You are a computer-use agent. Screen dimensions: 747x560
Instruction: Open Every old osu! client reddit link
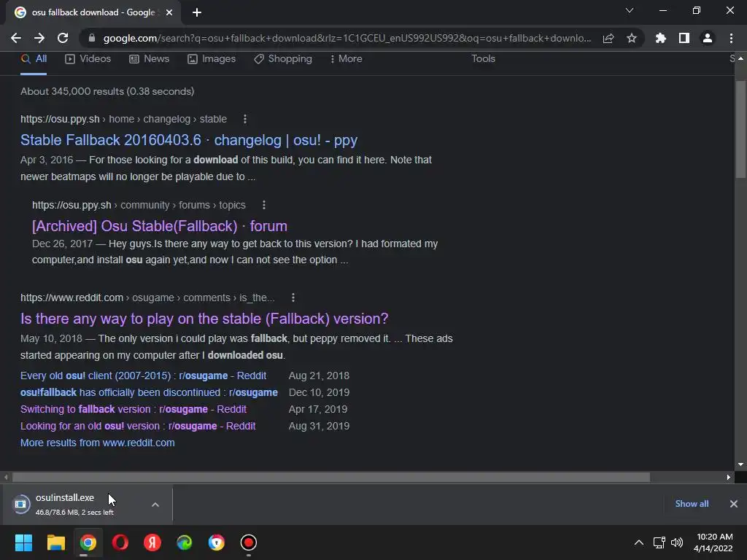[x=144, y=376]
